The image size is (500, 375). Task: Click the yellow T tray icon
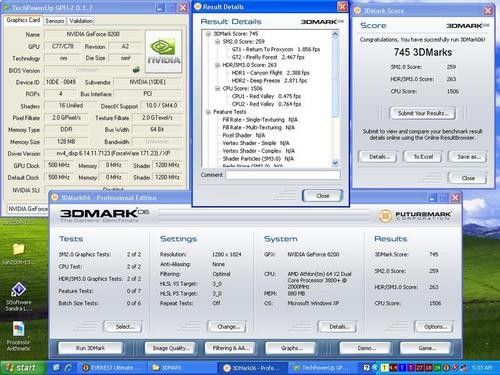[x=384, y=368]
